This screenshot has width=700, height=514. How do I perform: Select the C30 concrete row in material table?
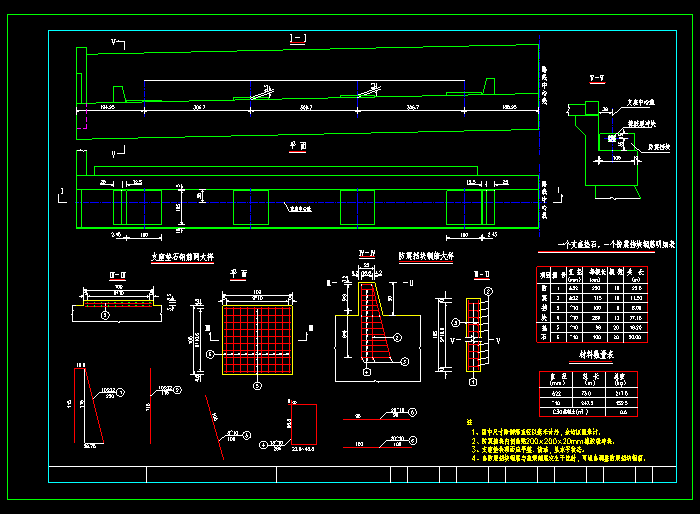coord(587,411)
